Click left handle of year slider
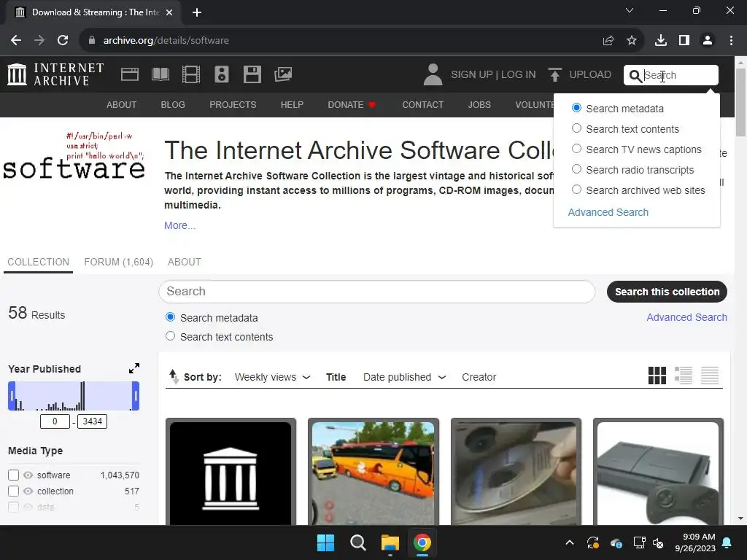Viewport: 747px width, 560px height. point(12,396)
